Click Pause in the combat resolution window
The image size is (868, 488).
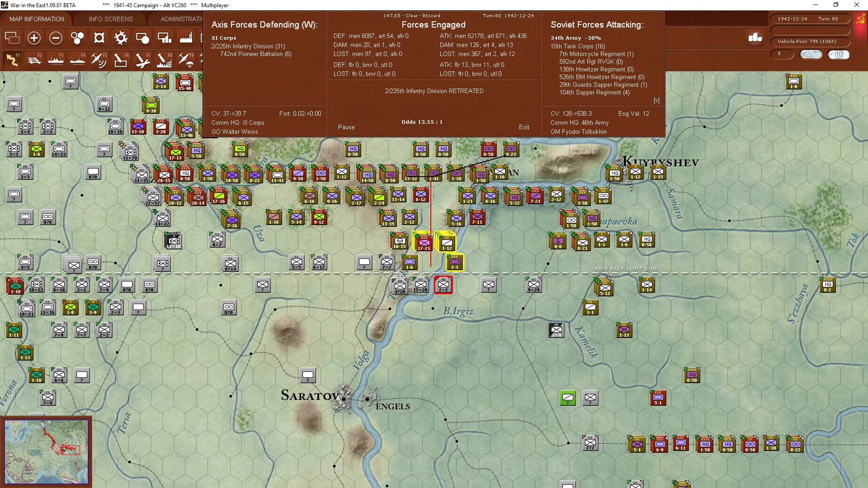[346, 127]
